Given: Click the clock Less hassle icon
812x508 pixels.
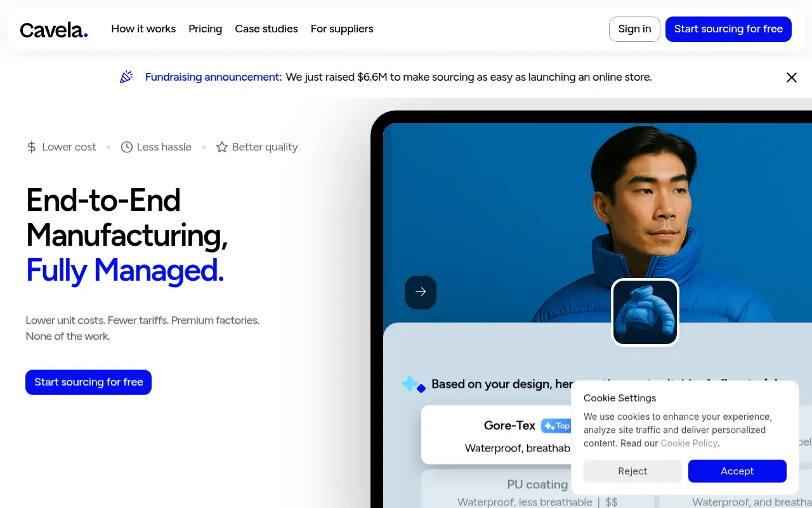Looking at the screenshot, I should coord(127,147).
